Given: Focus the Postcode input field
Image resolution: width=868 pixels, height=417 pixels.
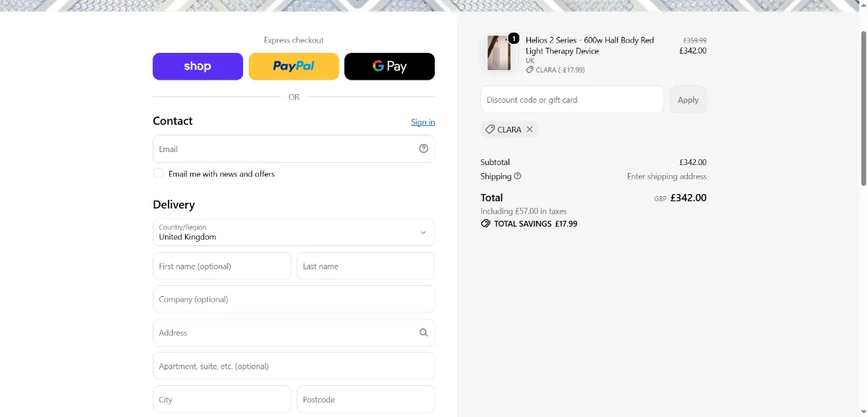Looking at the screenshot, I should pos(365,399).
